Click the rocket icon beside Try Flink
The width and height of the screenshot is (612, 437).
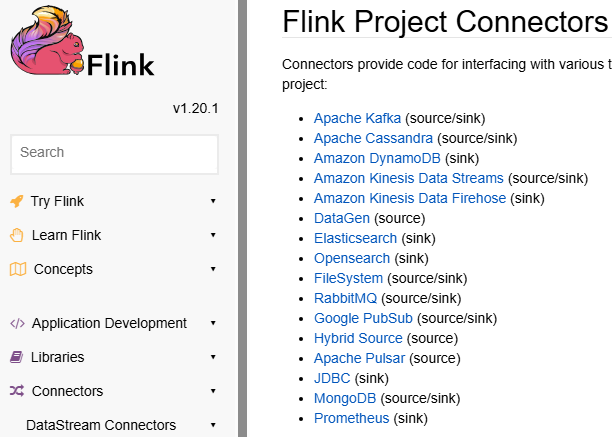point(17,201)
